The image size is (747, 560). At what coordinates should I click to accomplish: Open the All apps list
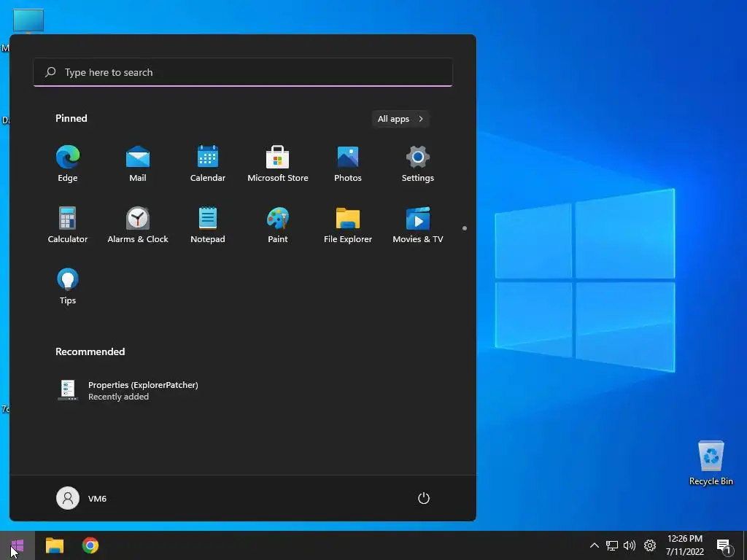[x=400, y=119]
